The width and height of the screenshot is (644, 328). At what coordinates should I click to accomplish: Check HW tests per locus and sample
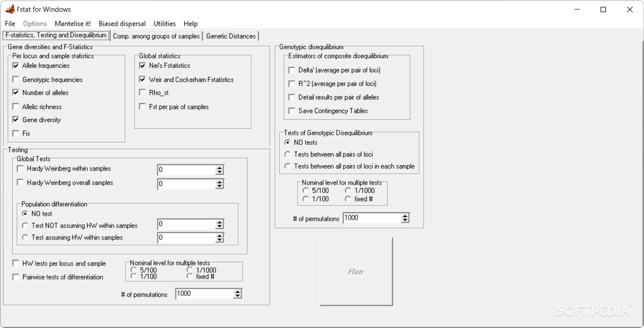(16, 263)
